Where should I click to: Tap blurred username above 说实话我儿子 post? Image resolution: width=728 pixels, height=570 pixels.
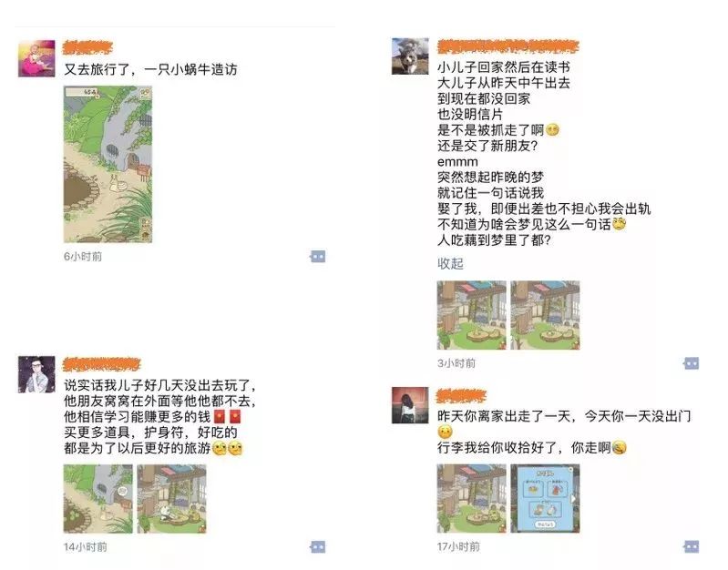[x=102, y=364]
